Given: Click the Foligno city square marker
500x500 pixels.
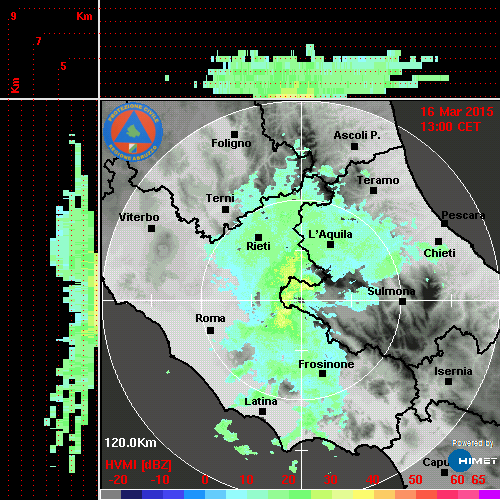Looking at the screenshot, I should click(x=234, y=134).
